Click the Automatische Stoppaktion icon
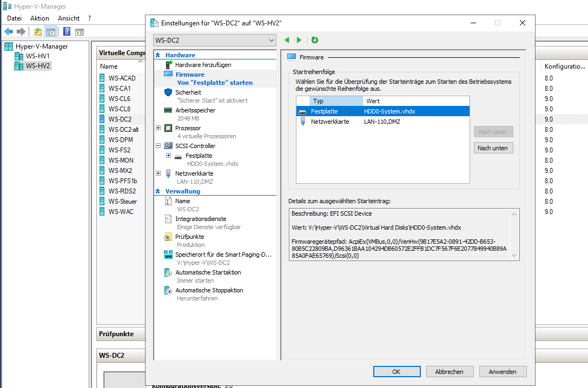588x388 pixels. 168,290
